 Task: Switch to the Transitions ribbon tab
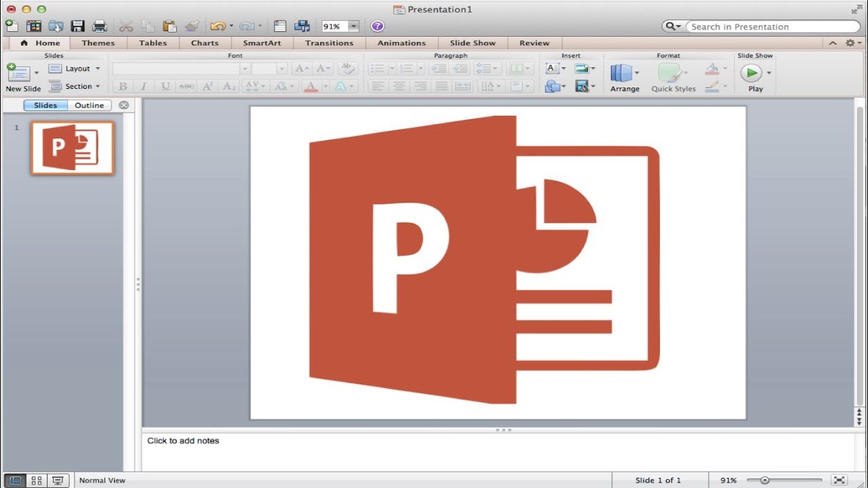tap(329, 42)
